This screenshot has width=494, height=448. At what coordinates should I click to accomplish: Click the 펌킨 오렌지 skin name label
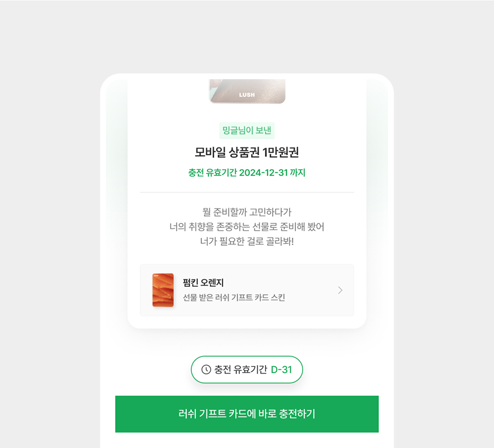click(x=203, y=283)
